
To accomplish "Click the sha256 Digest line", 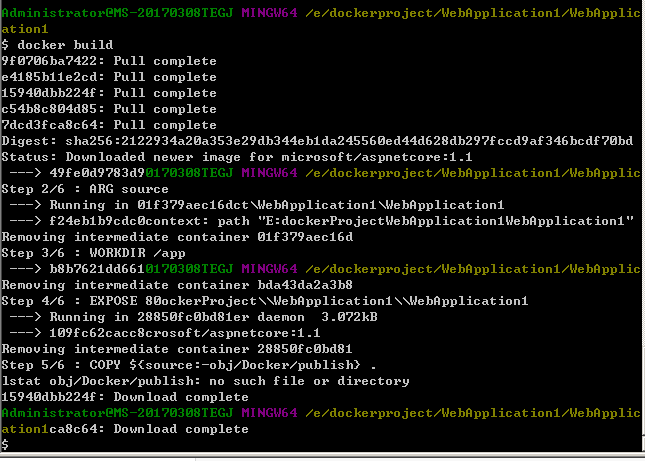I will 317,141.
